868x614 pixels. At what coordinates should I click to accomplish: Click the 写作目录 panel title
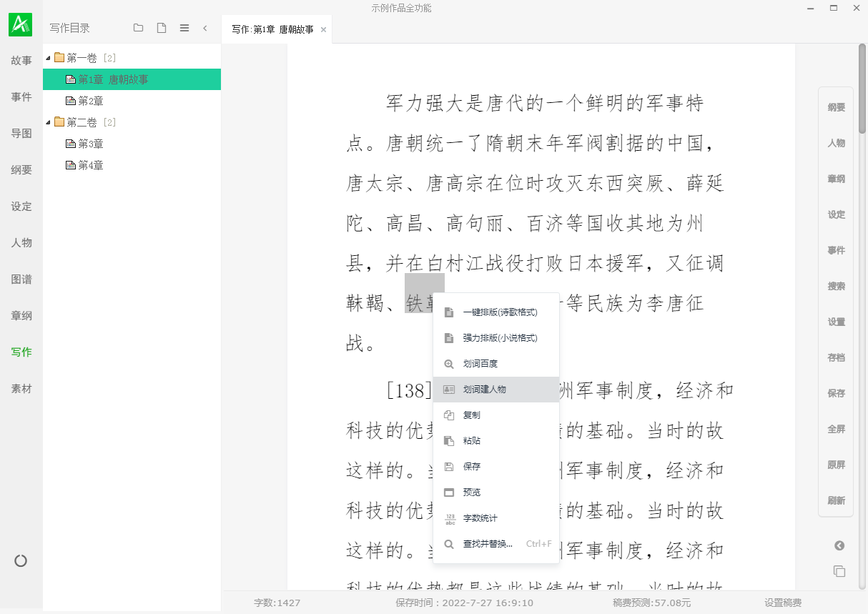tap(70, 28)
